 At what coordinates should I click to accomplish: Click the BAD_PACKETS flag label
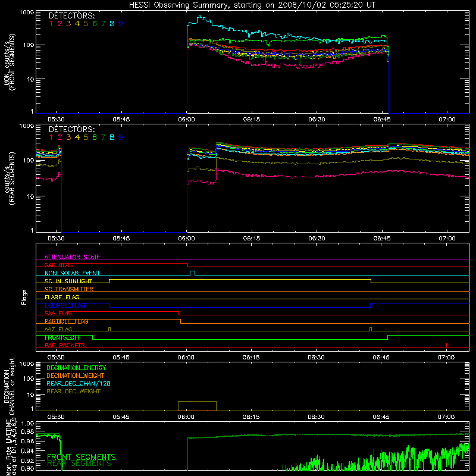[65, 346]
